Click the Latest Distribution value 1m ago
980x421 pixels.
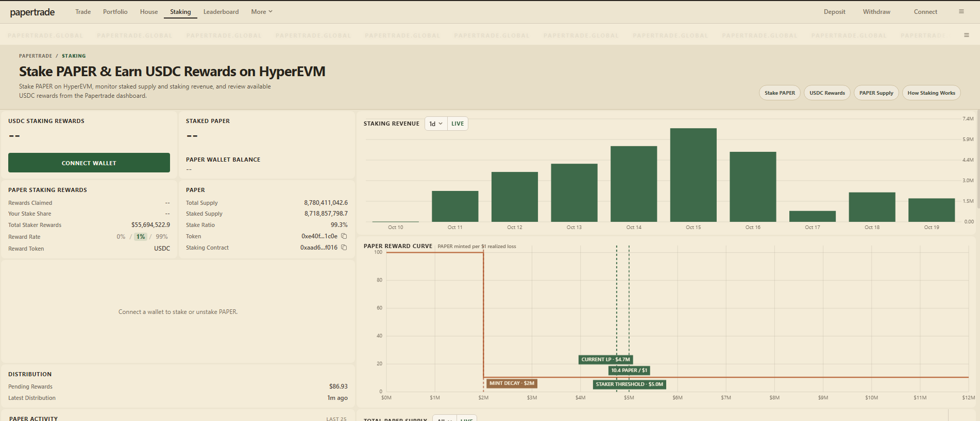click(337, 398)
